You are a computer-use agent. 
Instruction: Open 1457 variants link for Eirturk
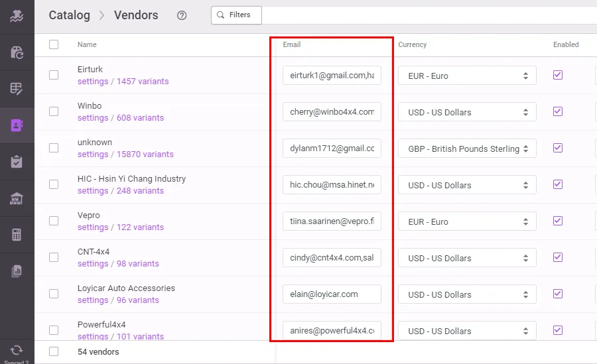click(x=143, y=82)
